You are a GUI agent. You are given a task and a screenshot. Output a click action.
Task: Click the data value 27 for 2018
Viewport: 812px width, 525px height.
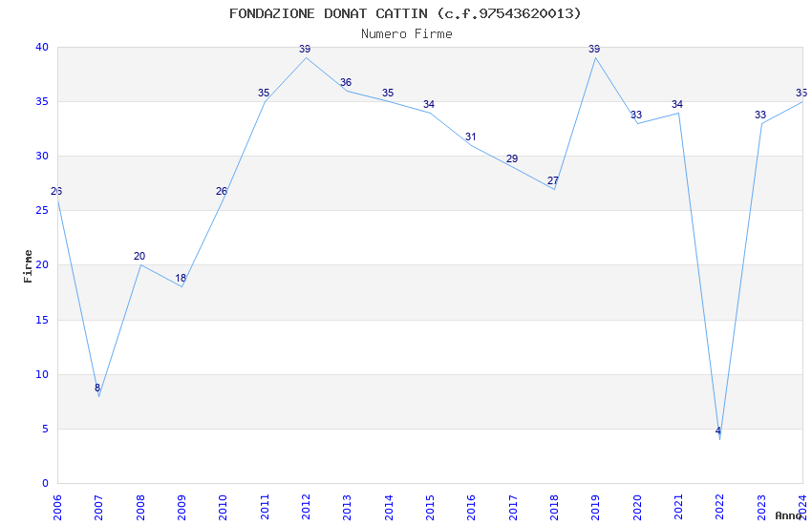point(553,181)
